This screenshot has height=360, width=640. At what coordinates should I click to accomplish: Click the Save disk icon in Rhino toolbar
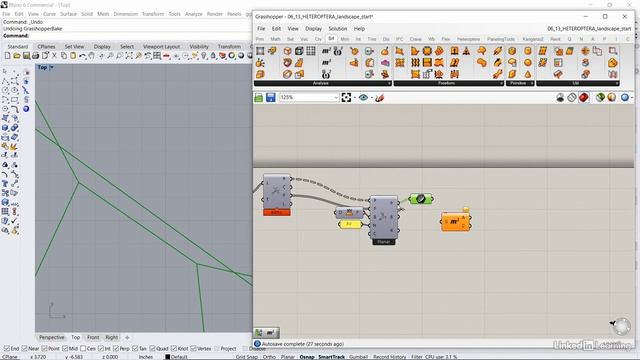pyautogui.click(x=26, y=56)
